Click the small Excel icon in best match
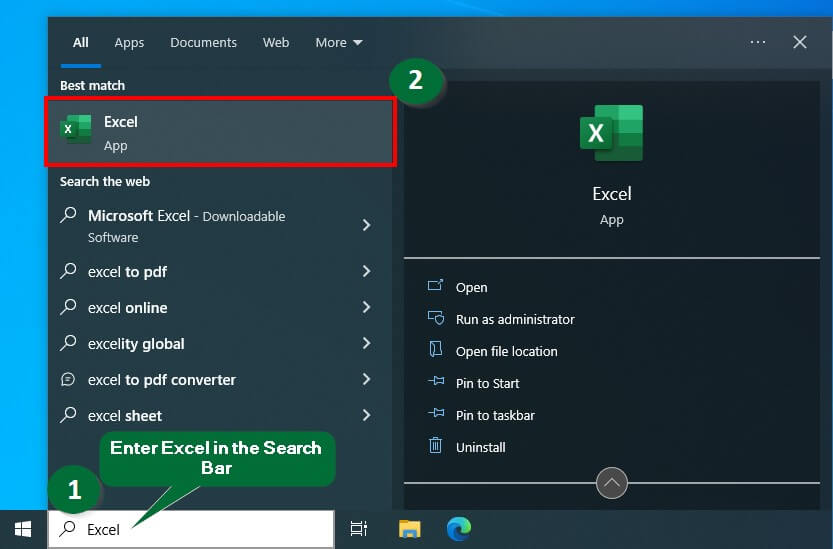 click(x=76, y=129)
